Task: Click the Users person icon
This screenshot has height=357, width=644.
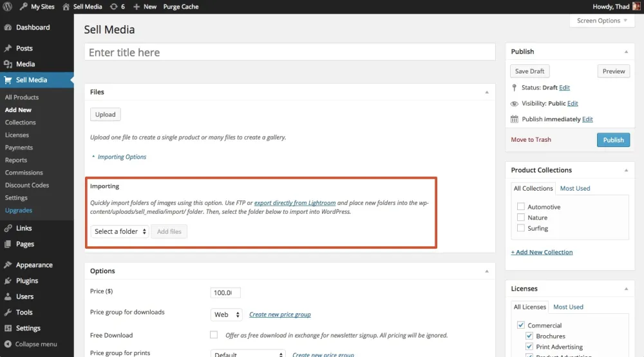Action: 8,296
